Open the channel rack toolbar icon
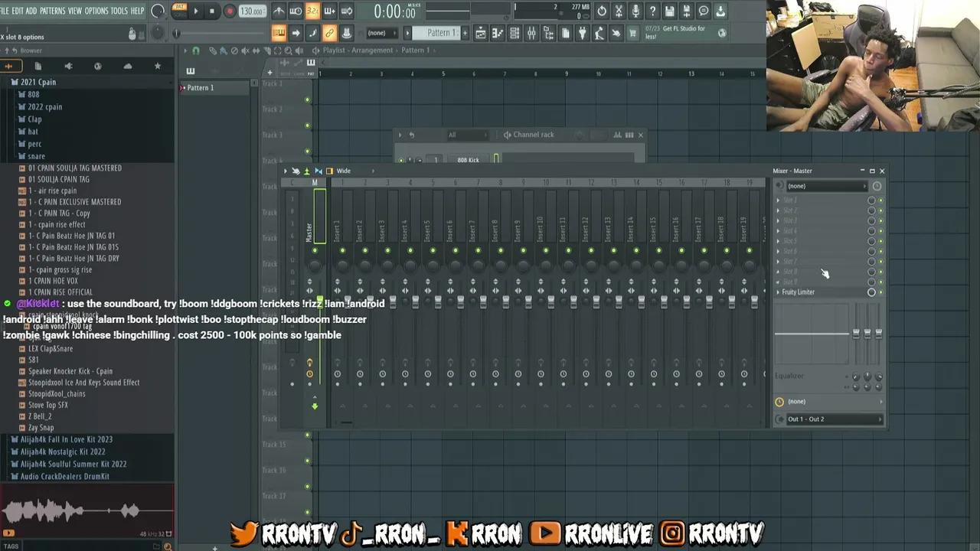This screenshot has height=551, width=980. [x=514, y=33]
